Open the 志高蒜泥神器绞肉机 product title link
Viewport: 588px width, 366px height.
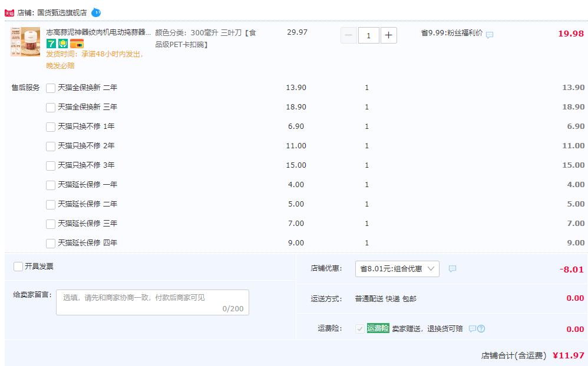coord(98,32)
